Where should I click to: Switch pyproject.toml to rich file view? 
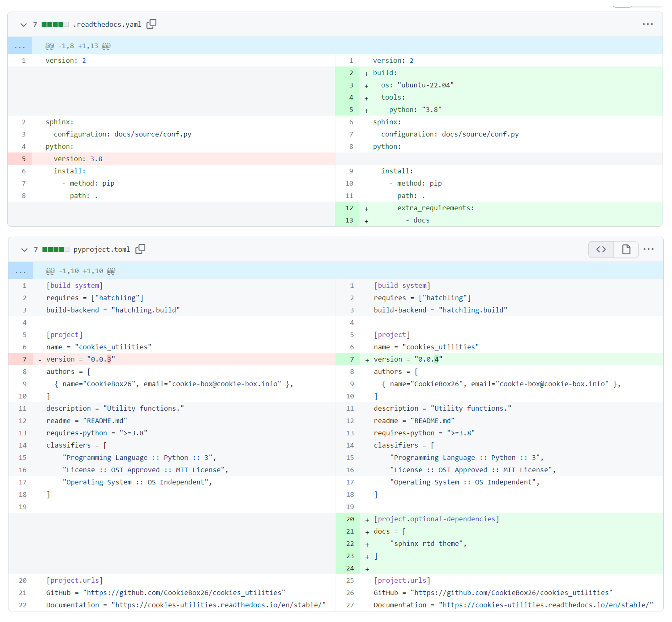pyautogui.click(x=626, y=249)
